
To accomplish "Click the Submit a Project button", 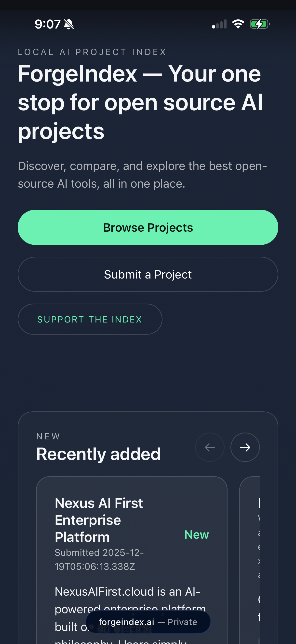I will pyautogui.click(x=148, y=274).
